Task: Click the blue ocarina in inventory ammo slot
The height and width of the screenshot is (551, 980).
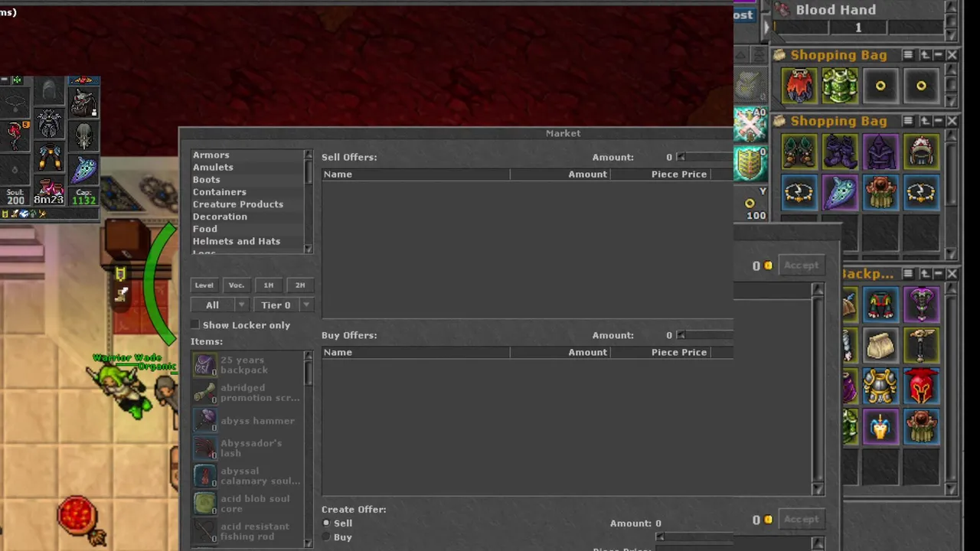Action: (x=83, y=171)
